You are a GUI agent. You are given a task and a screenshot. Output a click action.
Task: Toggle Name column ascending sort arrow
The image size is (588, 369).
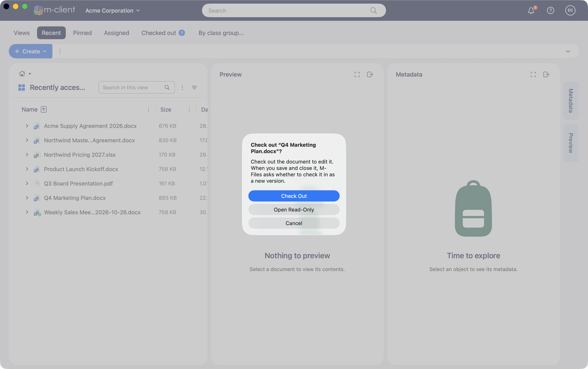pyautogui.click(x=44, y=109)
